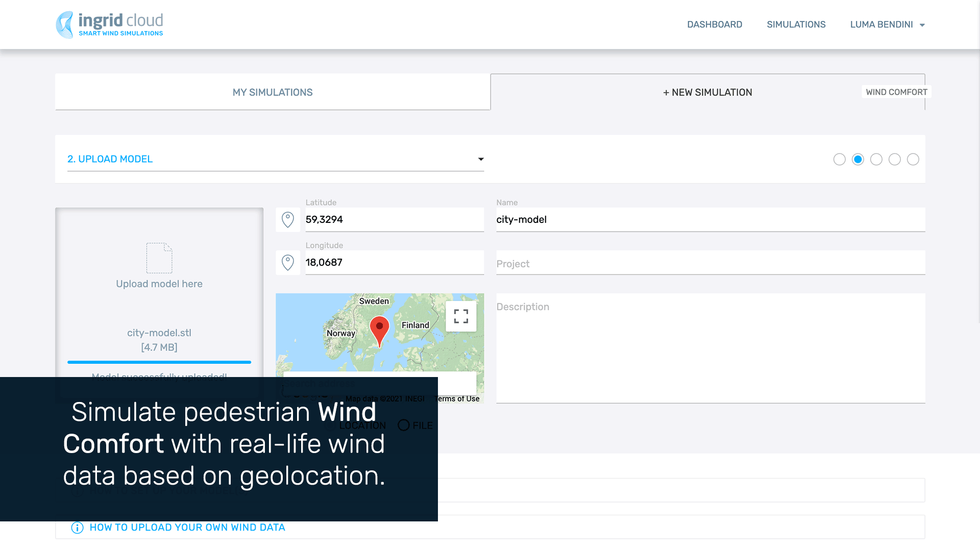Open the map Terms of Use link
The width and height of the screenshot is (980, 551).
click(457, 399)
